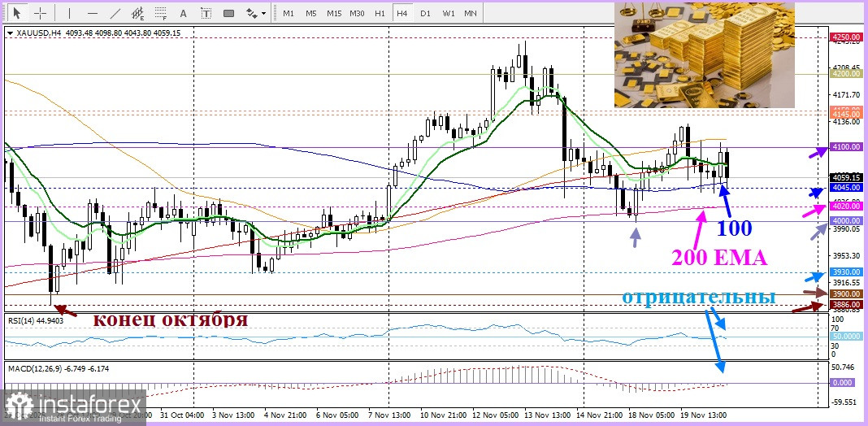This screenshot has width=868, height=426.
Task: Expand the XAUUSD,H4 chart title triangle
Action: 11,33
